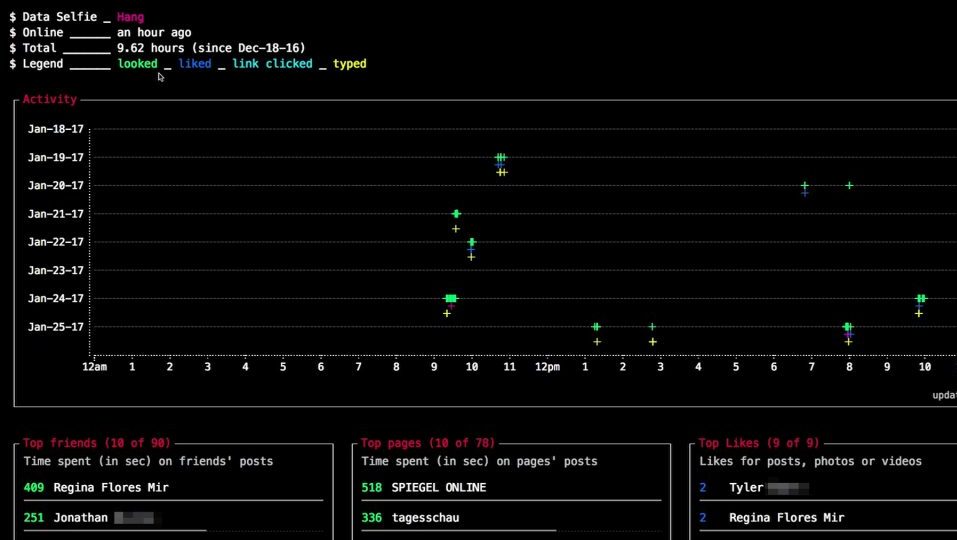The height and width of the screenshot is (540, 957).
Task: Click the 'link clicked' legend label
Action: (x=272, y=64)
